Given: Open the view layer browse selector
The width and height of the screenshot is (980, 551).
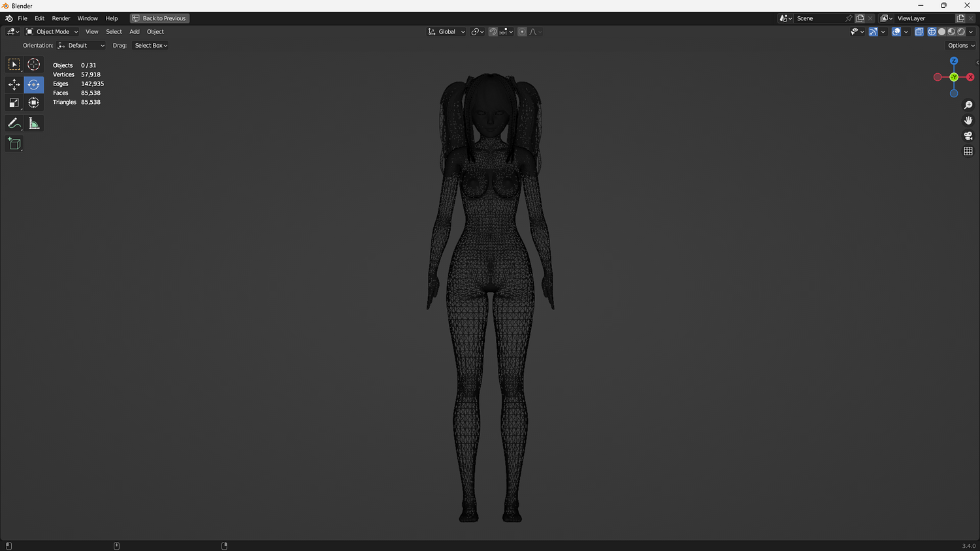Looking at the screenshot, I should tap(887, 18).
